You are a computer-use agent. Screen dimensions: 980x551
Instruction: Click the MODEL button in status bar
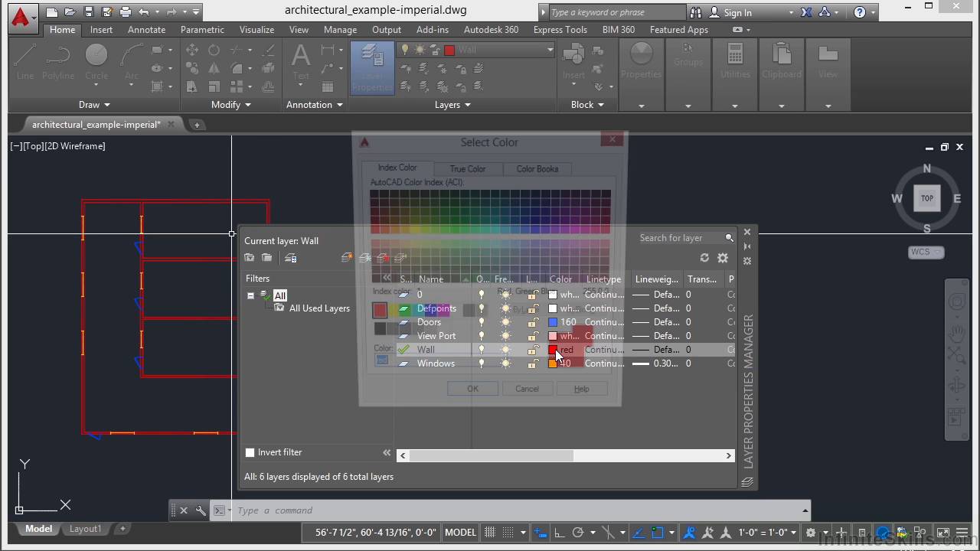(460, 533)
